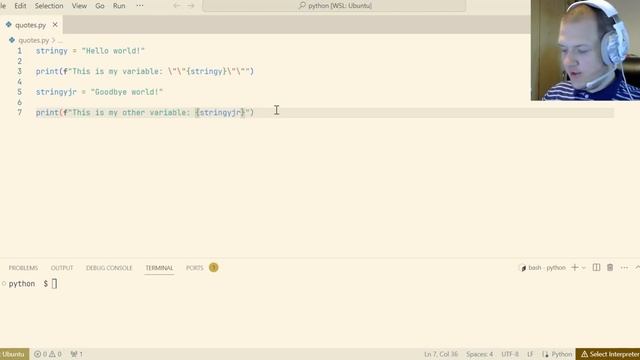Click the PORTS count badge
The image size is (640, 360).
(213, 267)
